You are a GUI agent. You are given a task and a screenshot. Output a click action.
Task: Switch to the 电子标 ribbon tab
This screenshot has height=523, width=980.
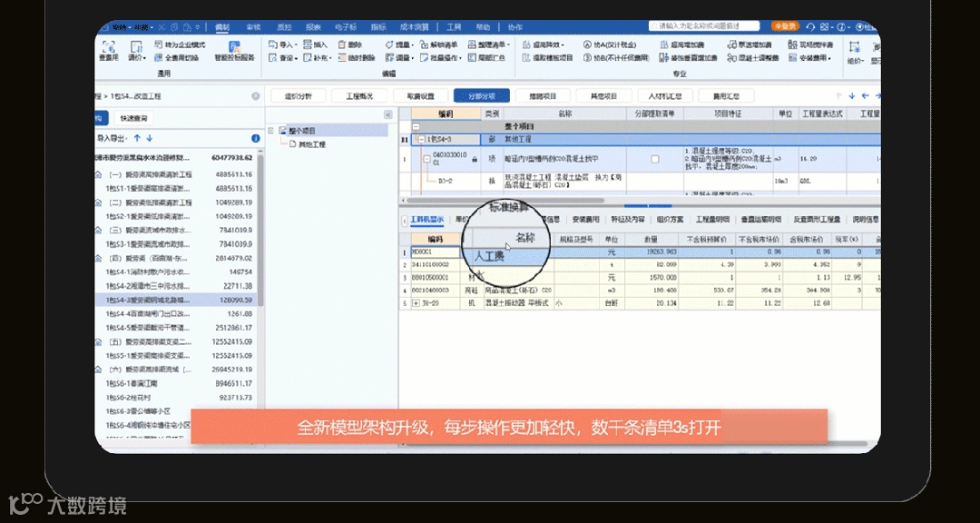click(346, 27)
